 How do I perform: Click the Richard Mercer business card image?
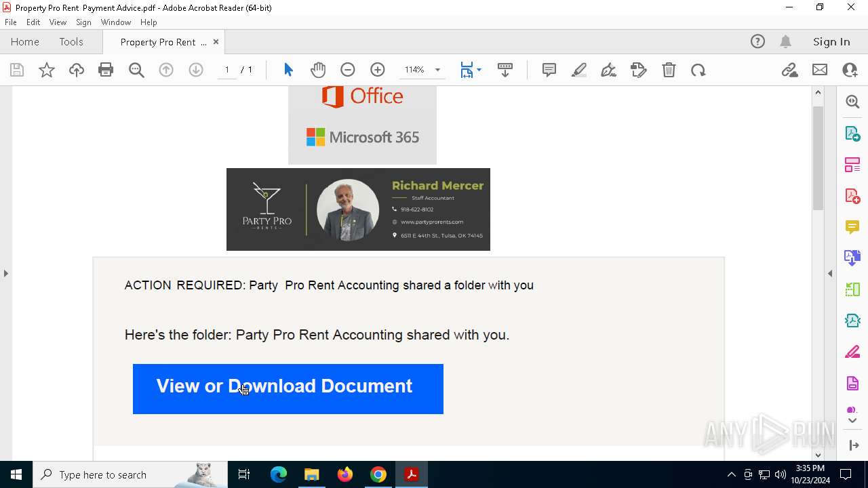(x=358, y=209)
